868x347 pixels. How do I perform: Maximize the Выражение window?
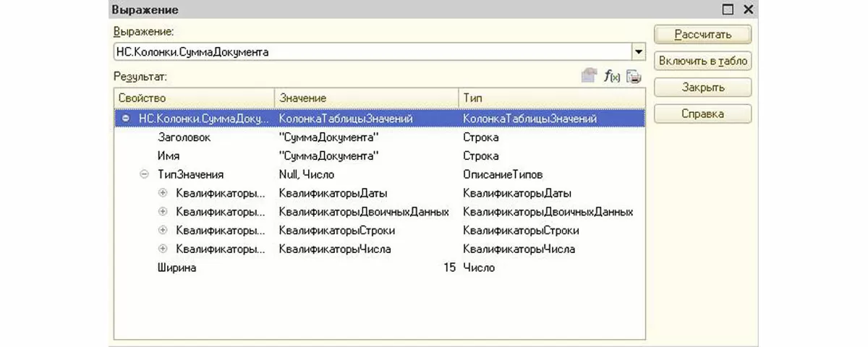click(728, 9)
